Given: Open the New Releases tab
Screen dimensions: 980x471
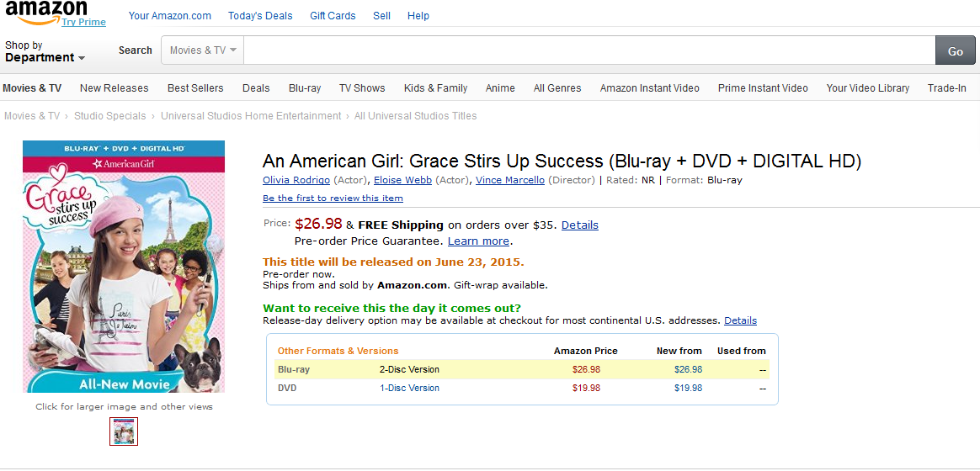Looking at the screenshot, I should (x=114, y=88).
